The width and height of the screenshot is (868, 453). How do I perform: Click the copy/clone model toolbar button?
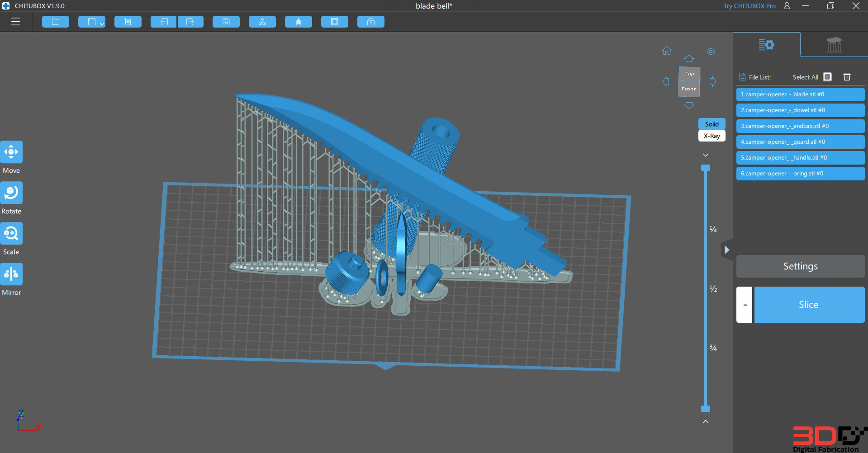tap(226, 22)
